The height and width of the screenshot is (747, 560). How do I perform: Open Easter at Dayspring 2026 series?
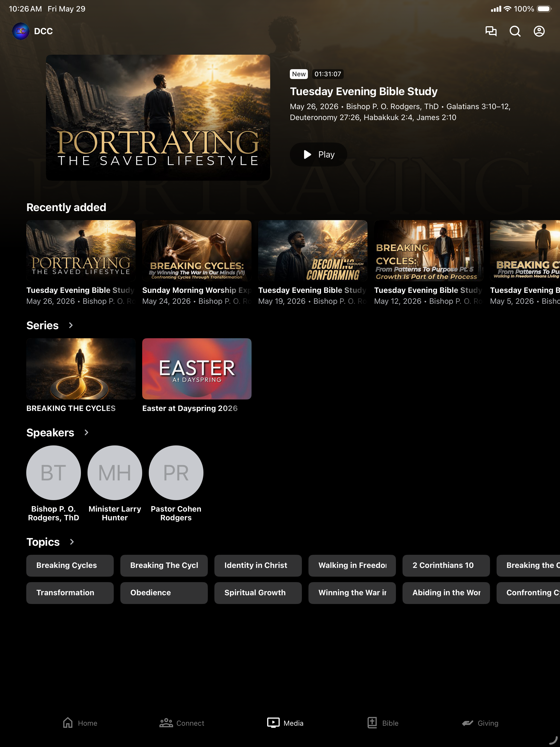point(197,369)
